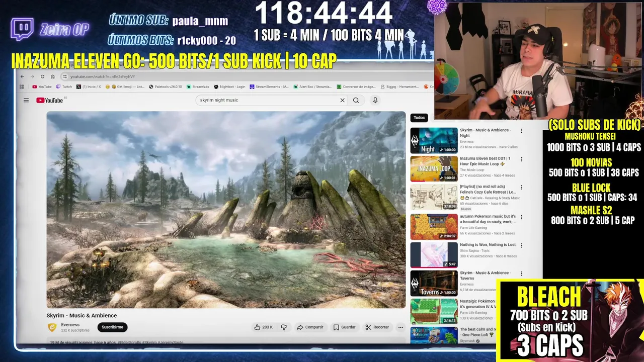
Task: Open the Everness channel avatar
Action: point(51,327)
